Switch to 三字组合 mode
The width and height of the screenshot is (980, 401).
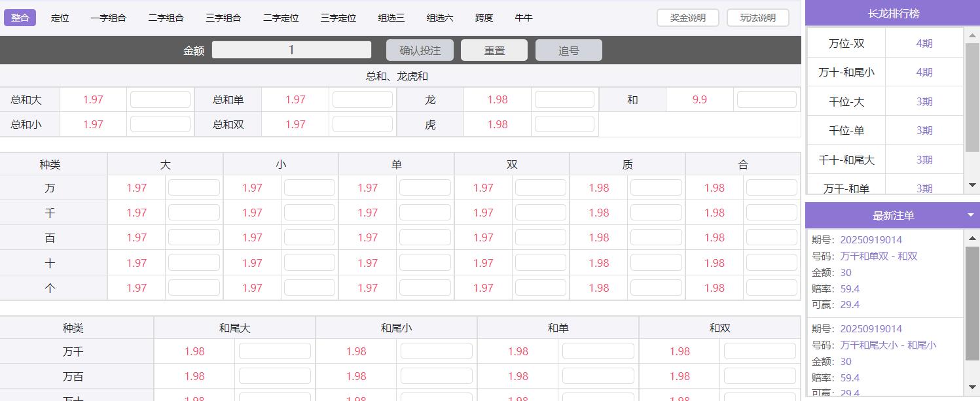[223, 18]
